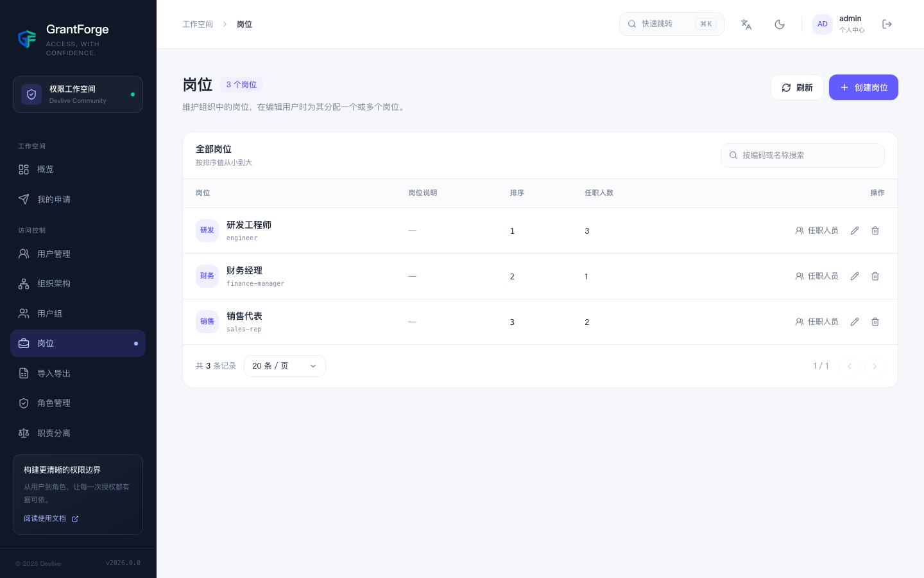The height and width of the screenshot is (578, 924).
Task: Open 用户管理 in the sidebar
Action: tap(78, 254)
